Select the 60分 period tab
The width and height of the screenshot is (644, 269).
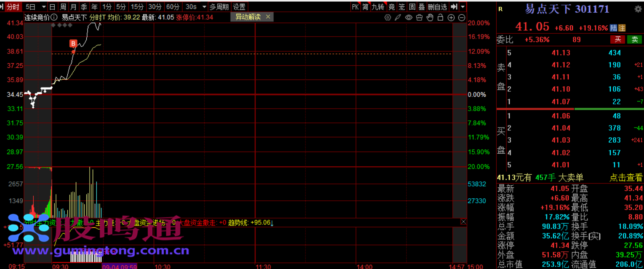pyautogui.click(x=172, y=7)
